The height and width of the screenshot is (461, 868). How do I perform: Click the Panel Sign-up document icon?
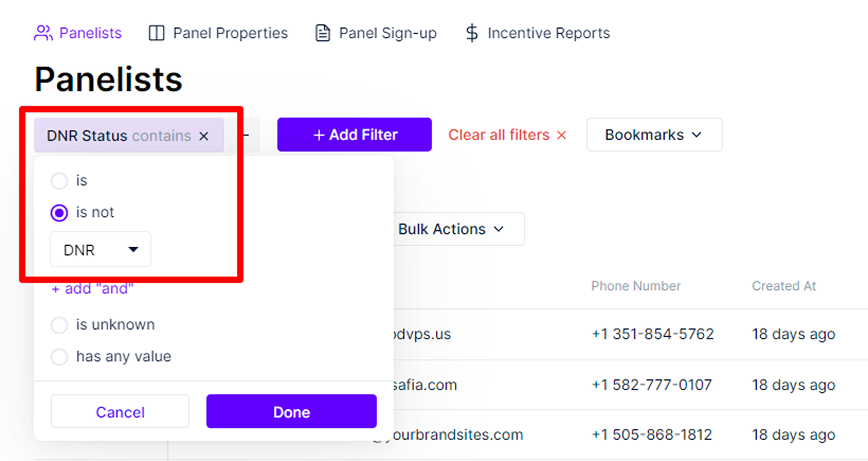pos(323,33)
